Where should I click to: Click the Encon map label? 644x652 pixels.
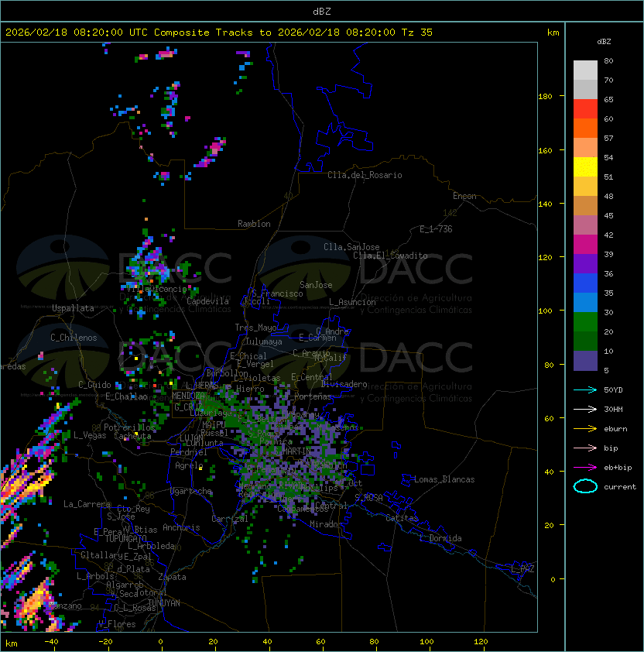pyautogui.click(x=464, y=196)
